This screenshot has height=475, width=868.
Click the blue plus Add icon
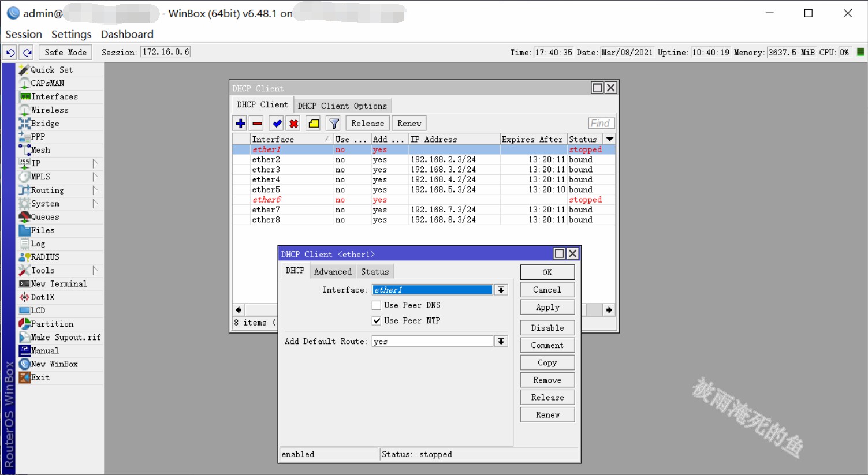(241, 124)
